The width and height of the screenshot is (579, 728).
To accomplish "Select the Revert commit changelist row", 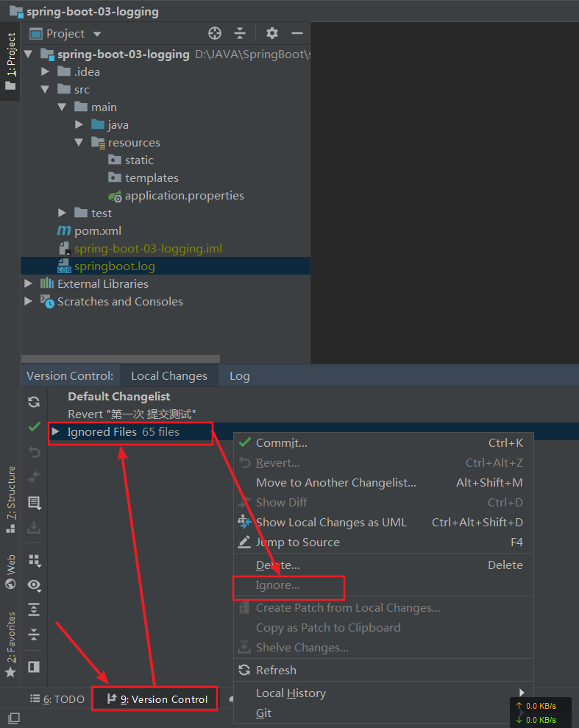I will 132,414.
